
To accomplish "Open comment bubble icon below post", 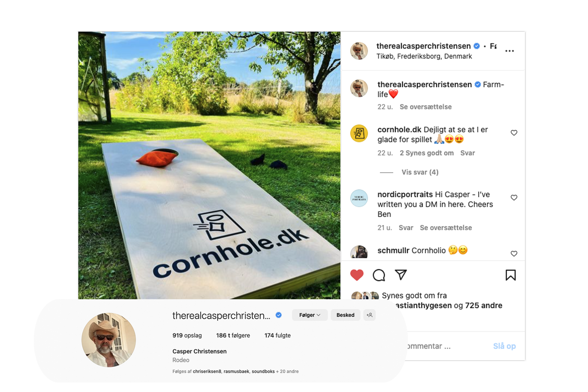I will tap(379, 275).
